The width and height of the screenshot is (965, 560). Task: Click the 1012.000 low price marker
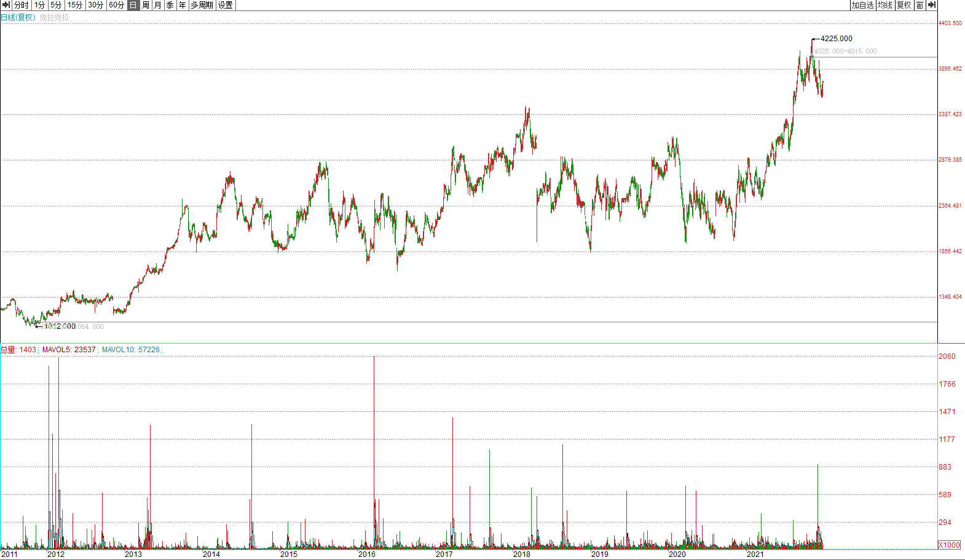[x=60, y=326]
